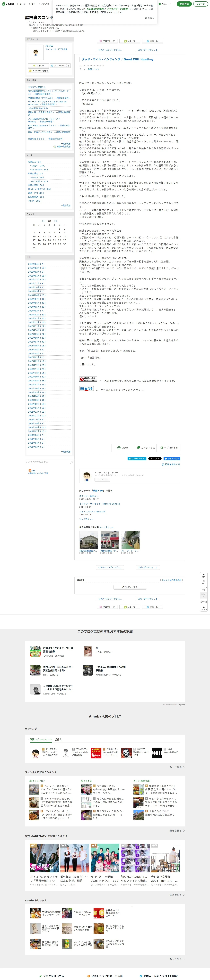Open related article フェイス/オフ / Face/Off
Screen dimensions: 210x980
click(x=92, y=512)
